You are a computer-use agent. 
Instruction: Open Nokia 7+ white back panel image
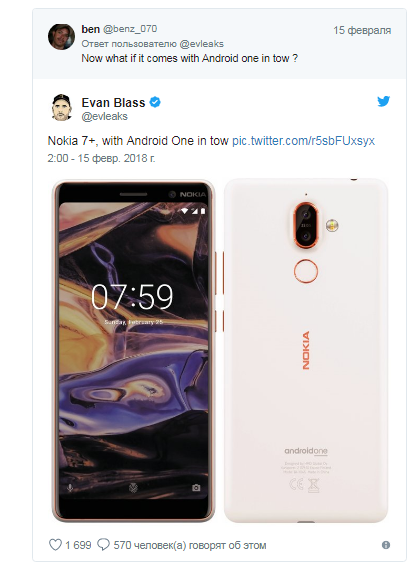306,350
